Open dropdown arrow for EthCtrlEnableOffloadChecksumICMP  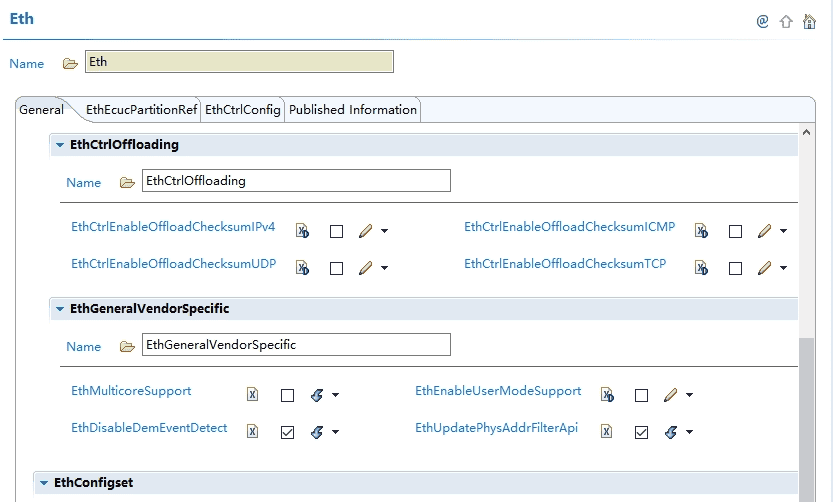783,231
